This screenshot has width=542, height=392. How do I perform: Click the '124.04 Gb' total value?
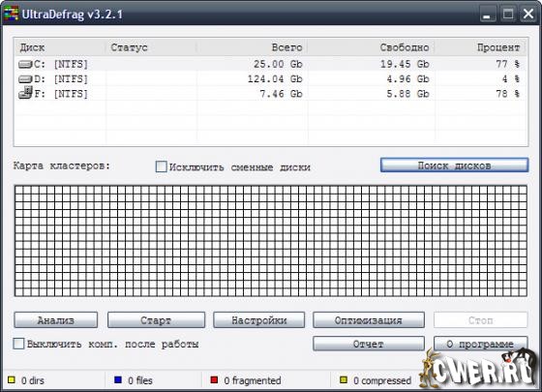[x=275, y=79]
